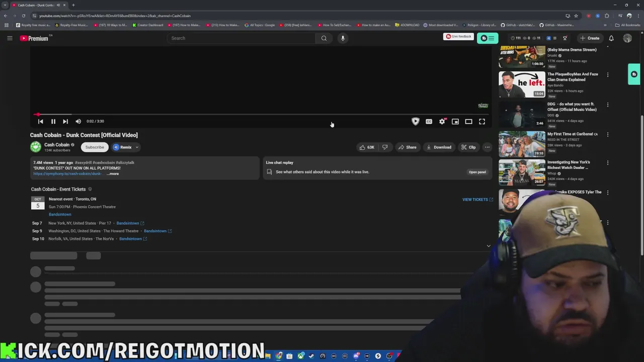644x362 pixels.
Task: Click the Remix button
Action: pyautogui.click(x=122, y=147)
